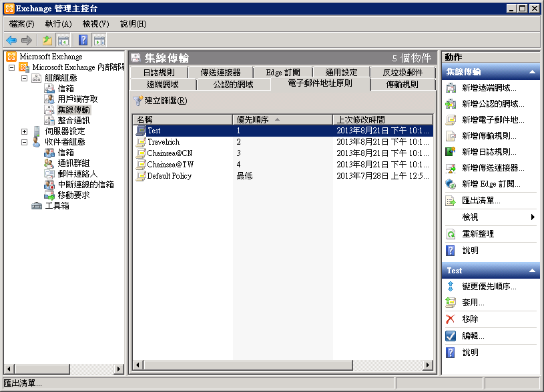Screen dimensions: 544x392
Task: Click the 工具箱 toolbox icon in tree
Action: click(x=37, y=206)
